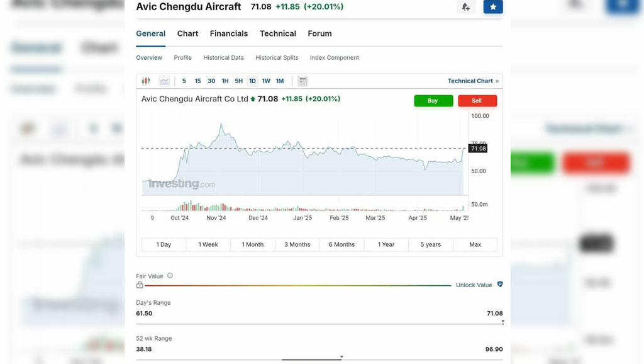
Task: Add a price alert with the bell icon
Action: point(466,7)
